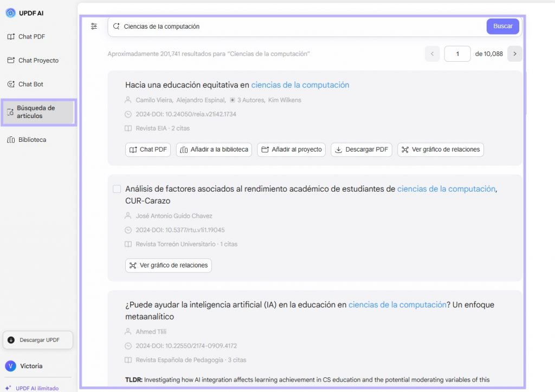Click the journal book icon beside Revista EIA

128,128
